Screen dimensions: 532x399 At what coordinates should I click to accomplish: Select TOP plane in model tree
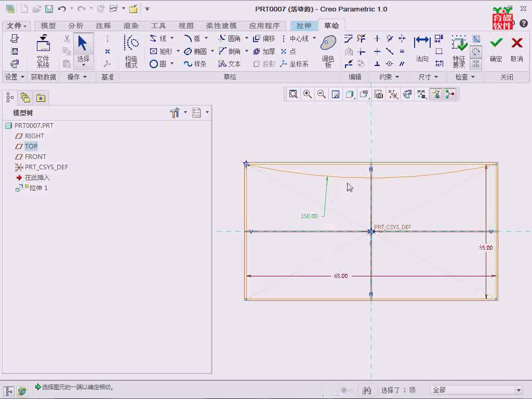click(31, 146)
